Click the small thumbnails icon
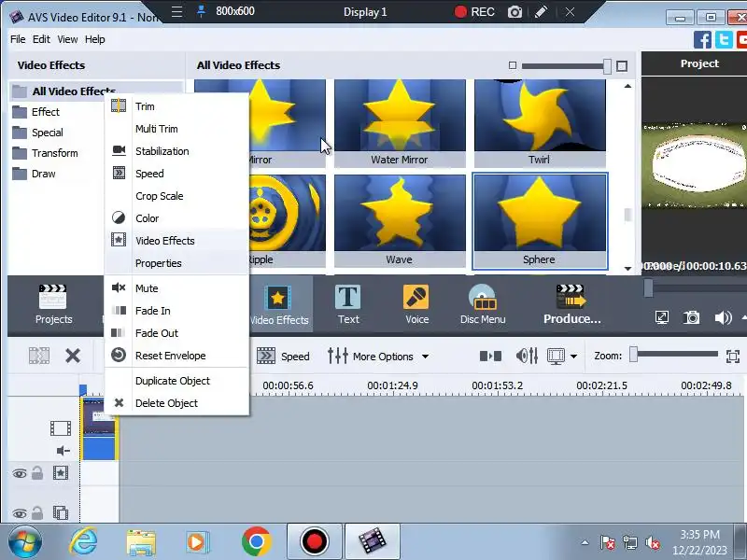747x560 pixels. 513,65
